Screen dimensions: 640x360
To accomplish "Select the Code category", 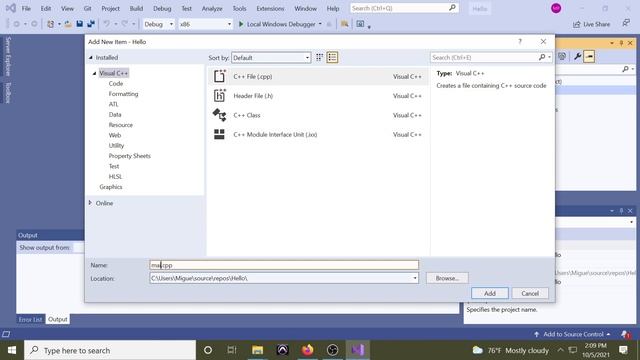I will (x=116, y=83).
